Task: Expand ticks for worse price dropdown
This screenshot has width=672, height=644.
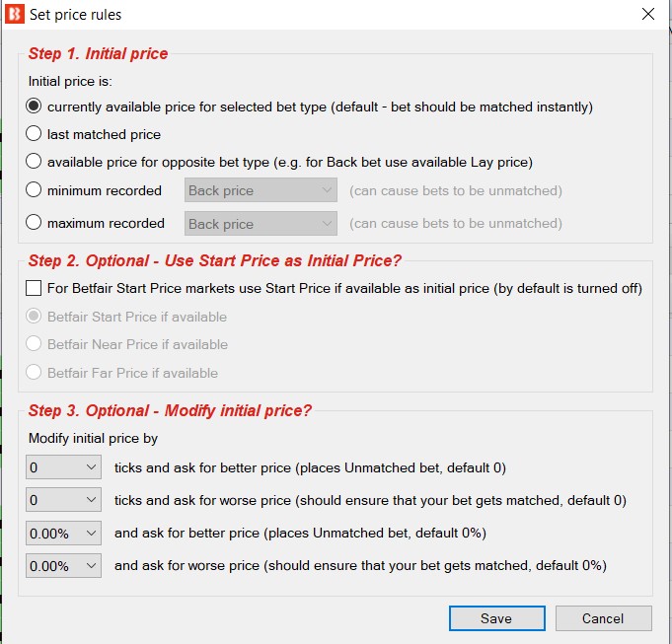Action: 63,500
